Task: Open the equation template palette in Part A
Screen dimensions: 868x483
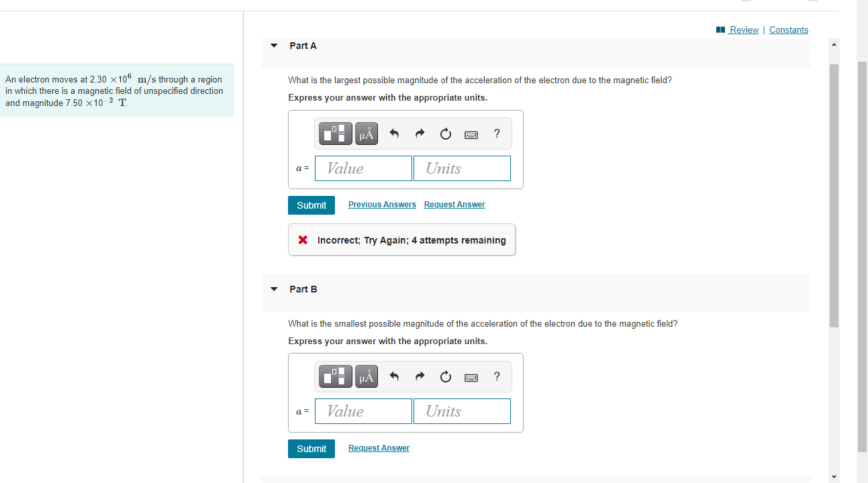Action: pyautogui.click(x=335, y=133)
